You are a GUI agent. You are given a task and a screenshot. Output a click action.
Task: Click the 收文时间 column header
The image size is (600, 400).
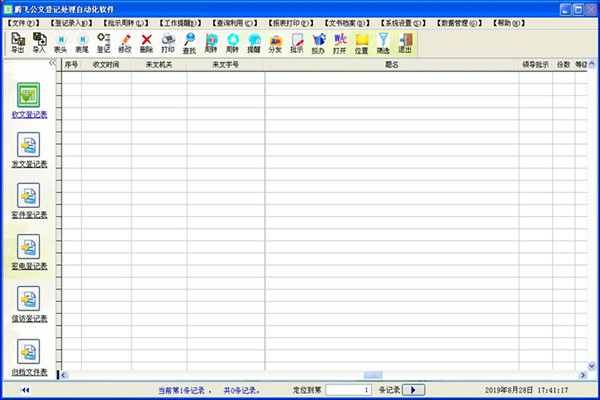pyautogui.click(x=106, y=65)
